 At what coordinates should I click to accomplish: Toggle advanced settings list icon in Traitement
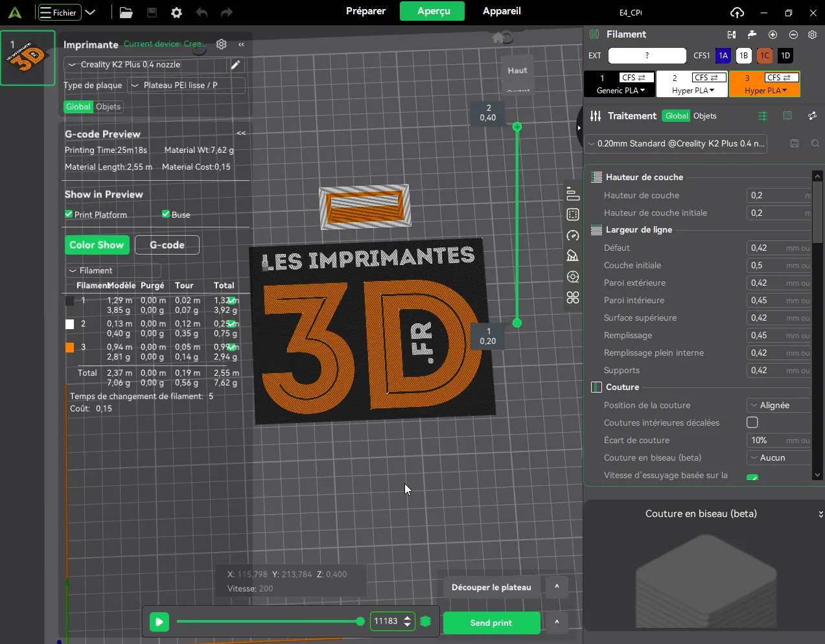tap(763, 116)
